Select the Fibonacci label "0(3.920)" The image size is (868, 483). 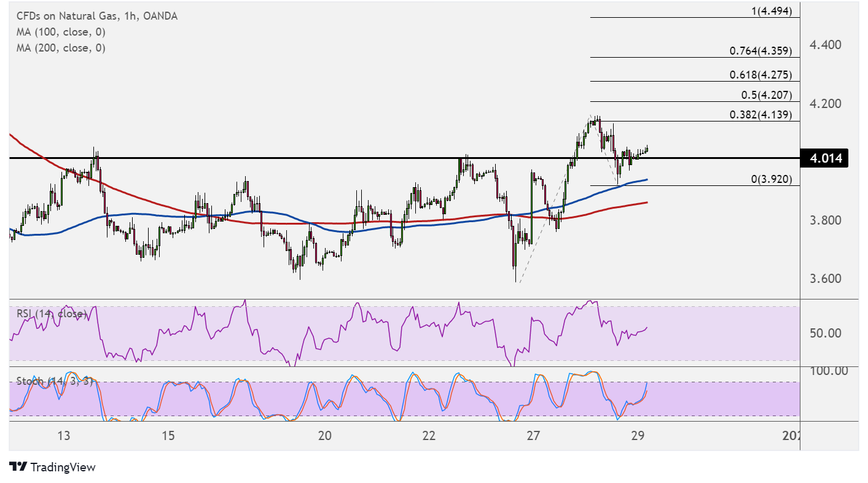[x=772, y=179]
